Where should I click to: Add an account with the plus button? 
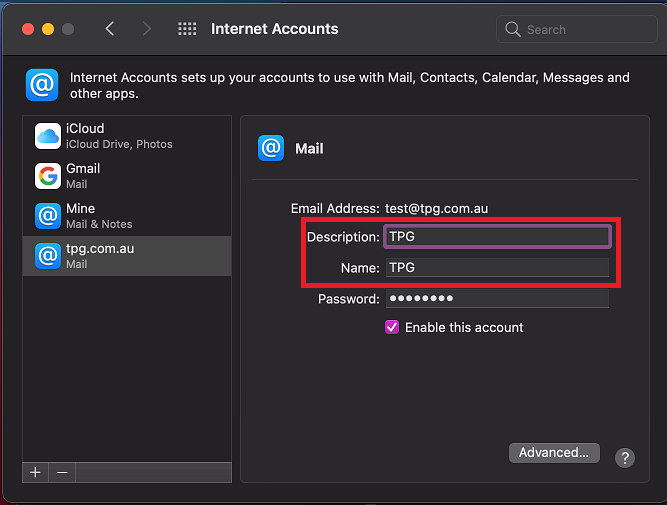(35, 473)
